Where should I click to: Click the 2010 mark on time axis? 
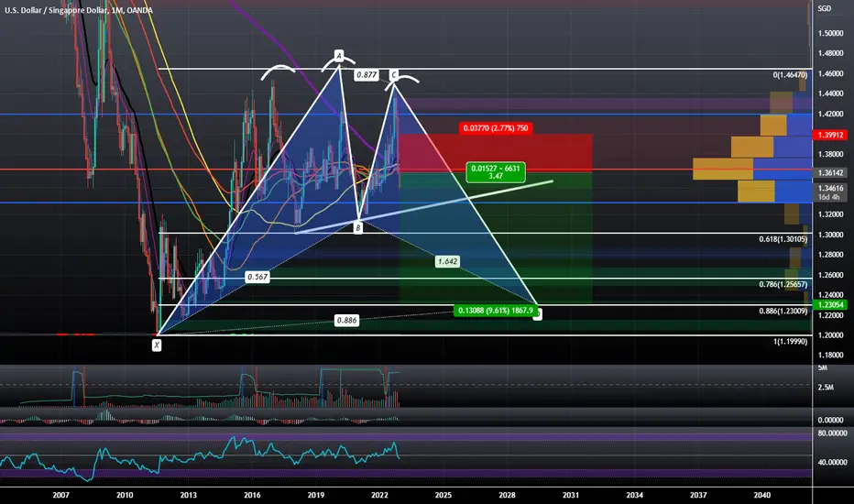125,495
